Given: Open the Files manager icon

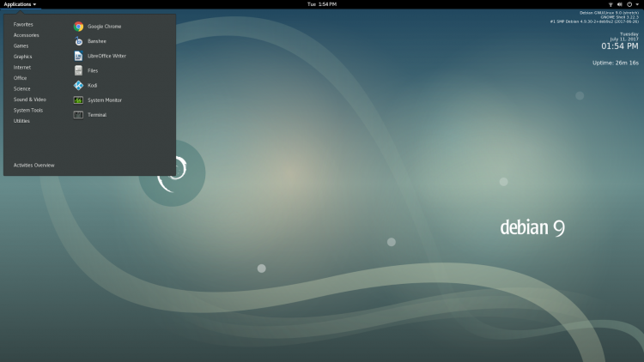Looking at the screenshot, I should (x=78, y=70).
